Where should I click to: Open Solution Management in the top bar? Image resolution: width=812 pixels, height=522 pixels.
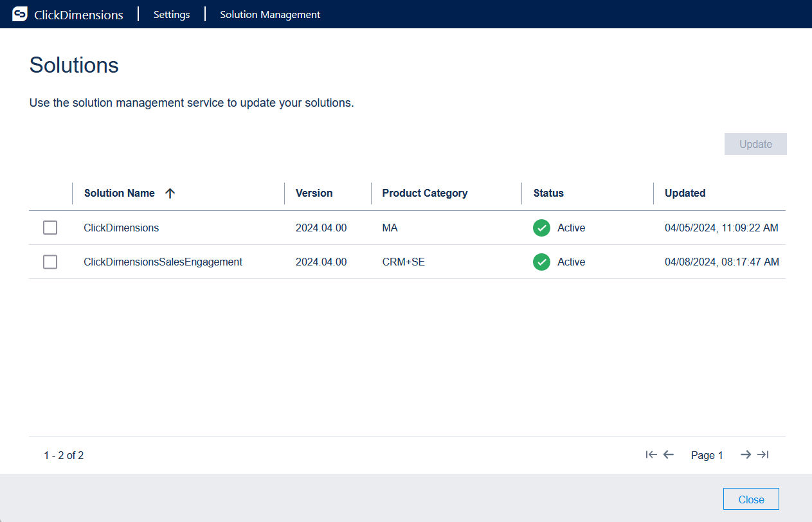click(270, 14)
